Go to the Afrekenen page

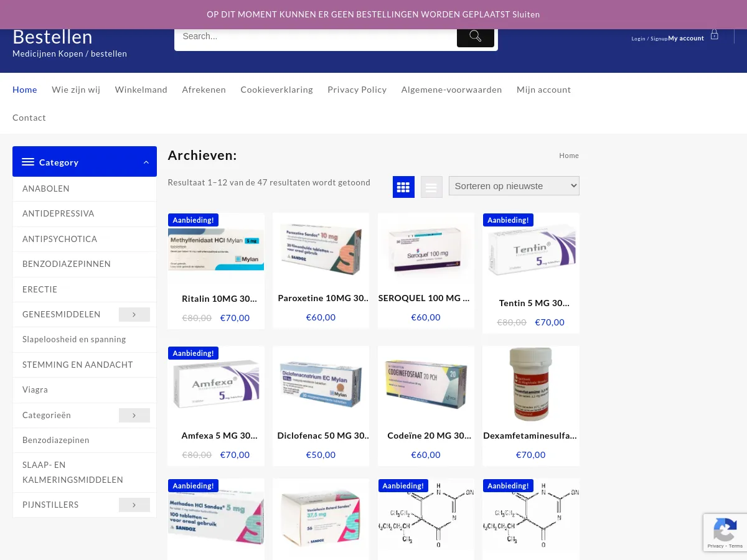pyautogui.click(x=204, y=90)
